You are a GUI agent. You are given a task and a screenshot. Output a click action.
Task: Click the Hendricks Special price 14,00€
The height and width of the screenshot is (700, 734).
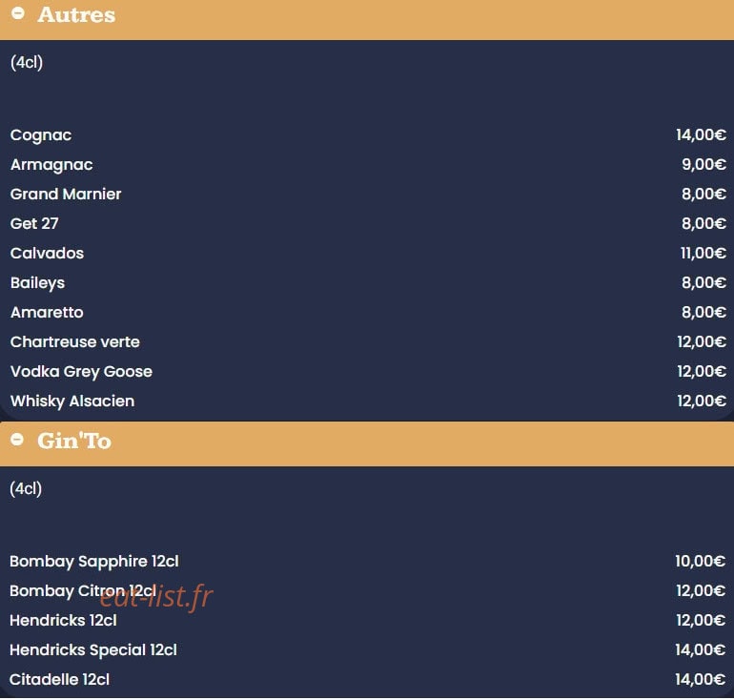click(700, 649)
